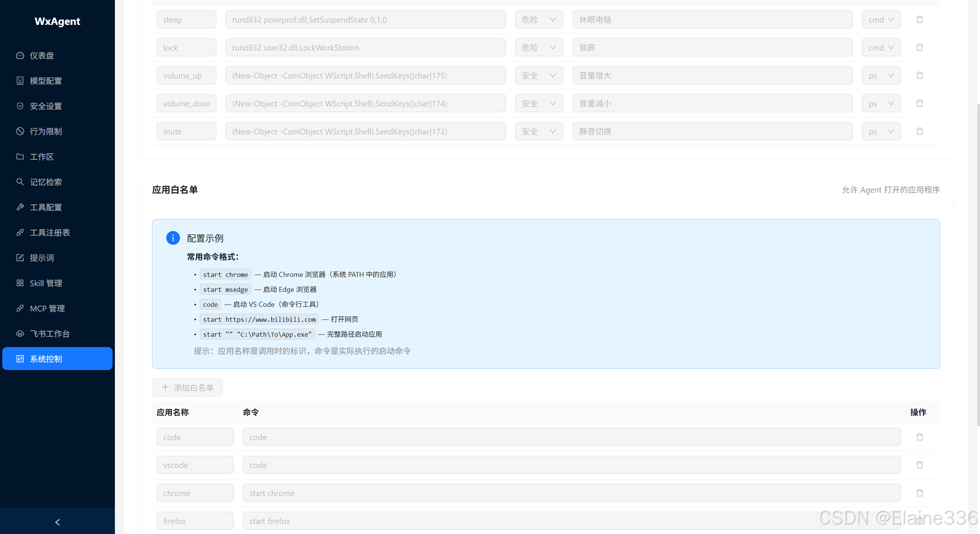Click the 静音切换 description field
980x534 pixels.
tap(712, 131)
